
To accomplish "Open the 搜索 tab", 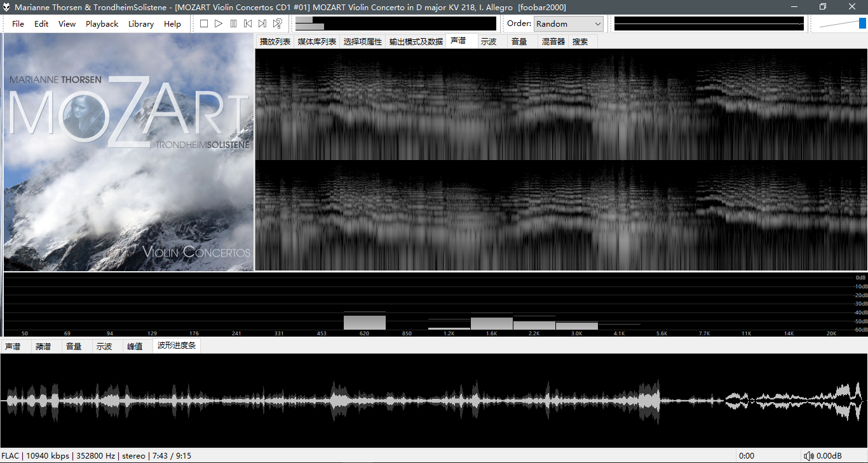I will [x=580, y=41].
